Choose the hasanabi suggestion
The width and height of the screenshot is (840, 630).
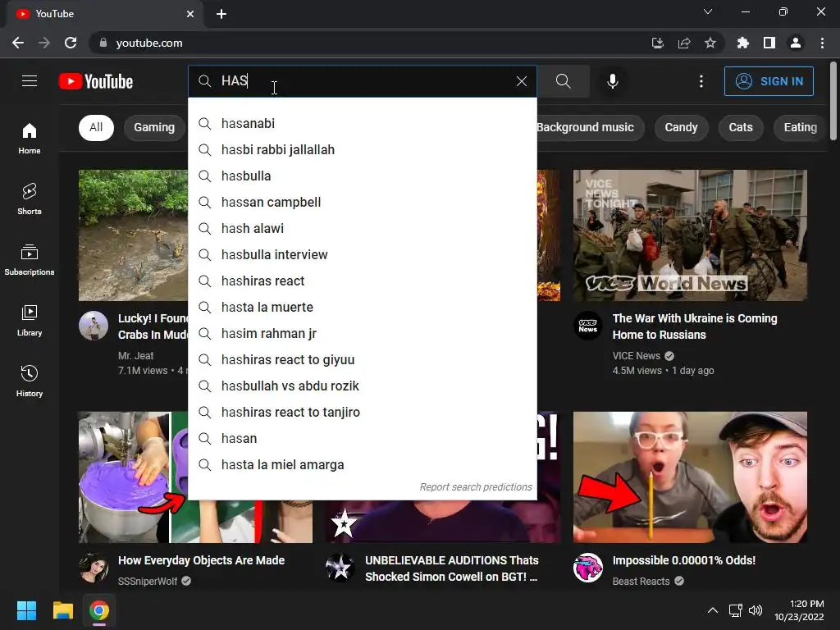(x=362, y=123)
